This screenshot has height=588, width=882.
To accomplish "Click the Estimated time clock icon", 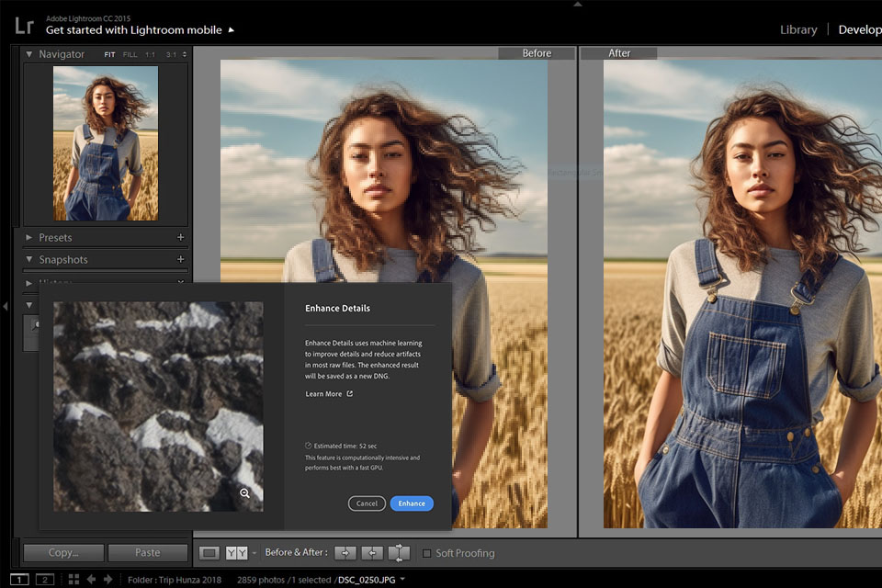I will click(x=309, y=445).
